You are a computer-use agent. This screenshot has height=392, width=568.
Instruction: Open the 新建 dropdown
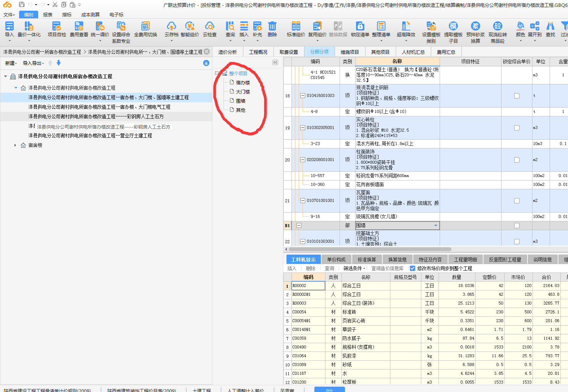(11, 63)
